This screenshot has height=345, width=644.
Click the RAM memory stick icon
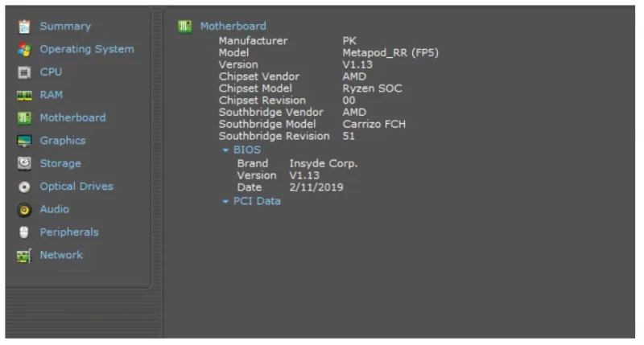click(24, 96)
